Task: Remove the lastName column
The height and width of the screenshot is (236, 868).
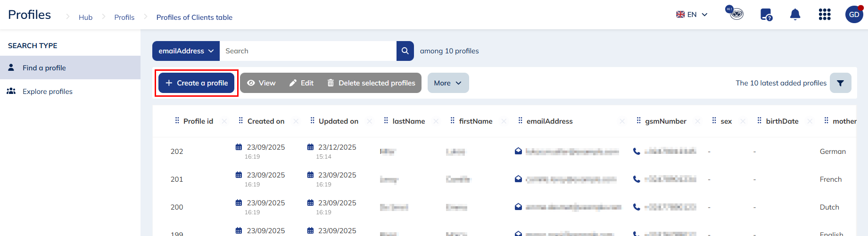Action: 436,121
